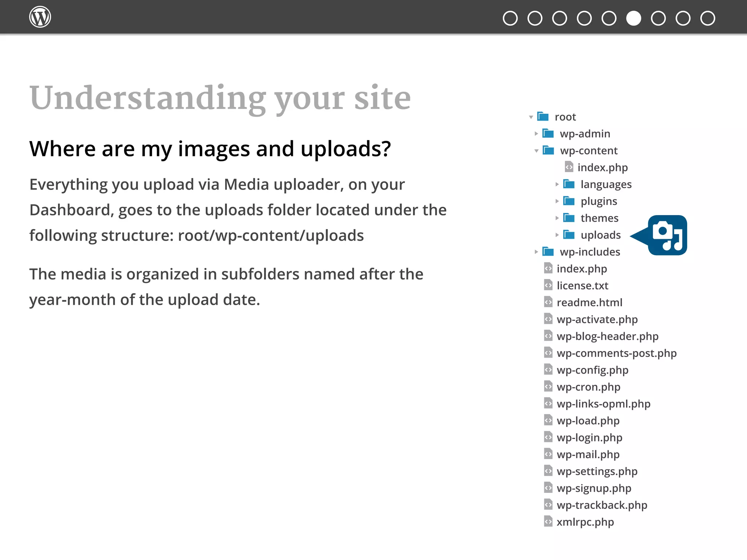Click the 'year-month of the upload date.' line
Screen dimensions: 747x560
pyautogui.click(x=144, y=300)
